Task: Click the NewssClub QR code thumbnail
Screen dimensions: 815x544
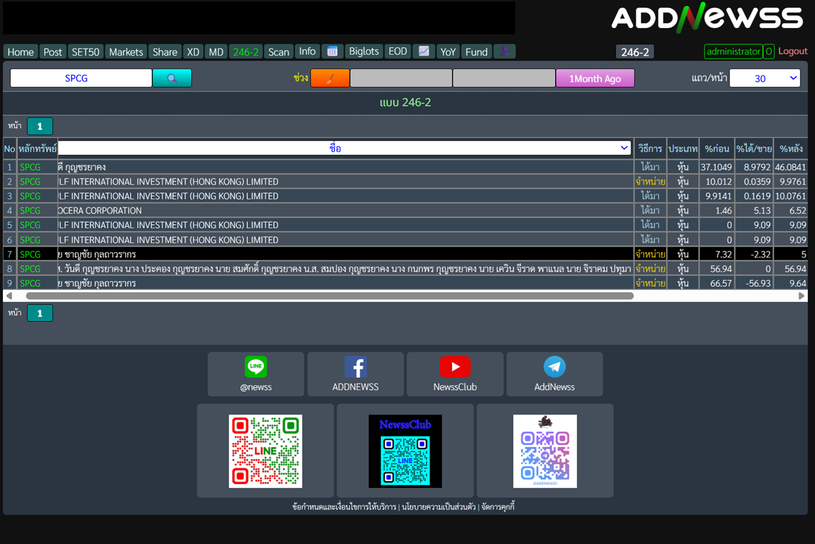Action: pyautogui.click(x=405, y=451)
